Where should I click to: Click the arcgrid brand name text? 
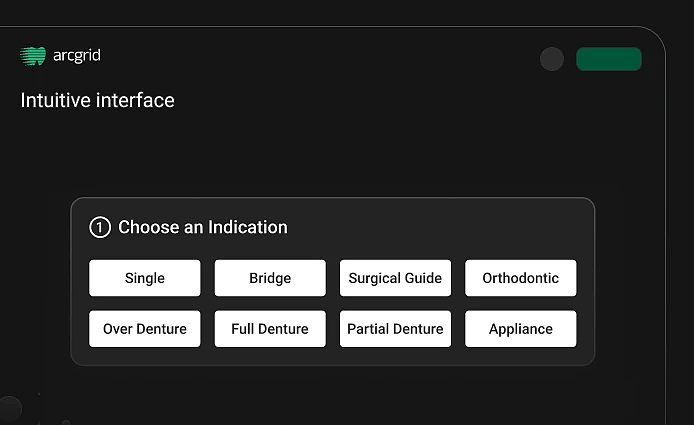point(77,56)
